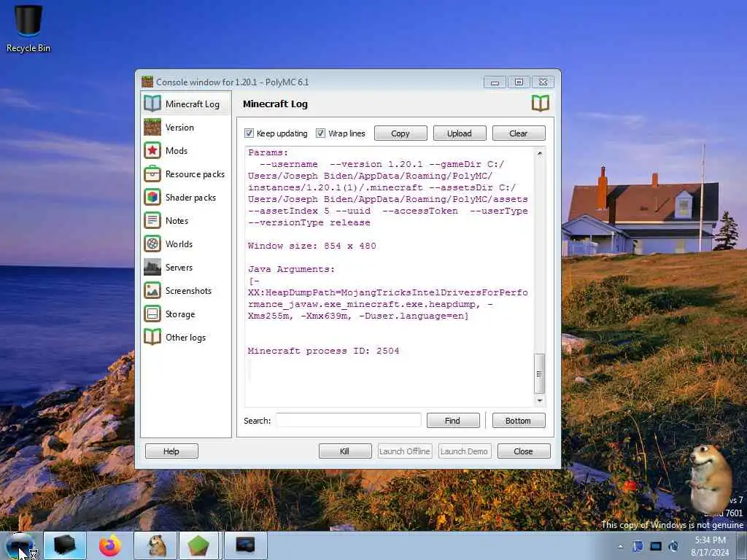Upload the log
747x560 pixels.
[460, 133]
